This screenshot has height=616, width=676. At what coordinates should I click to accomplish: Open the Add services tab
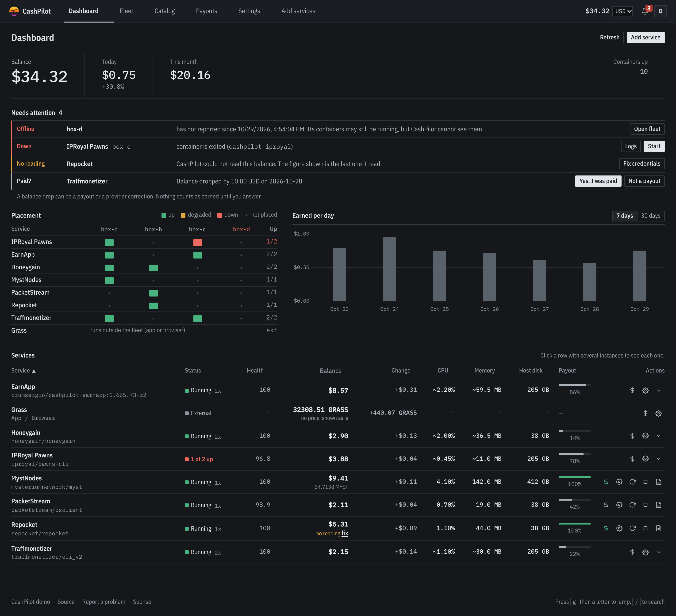pyautogui.click(x=298, y=11)
